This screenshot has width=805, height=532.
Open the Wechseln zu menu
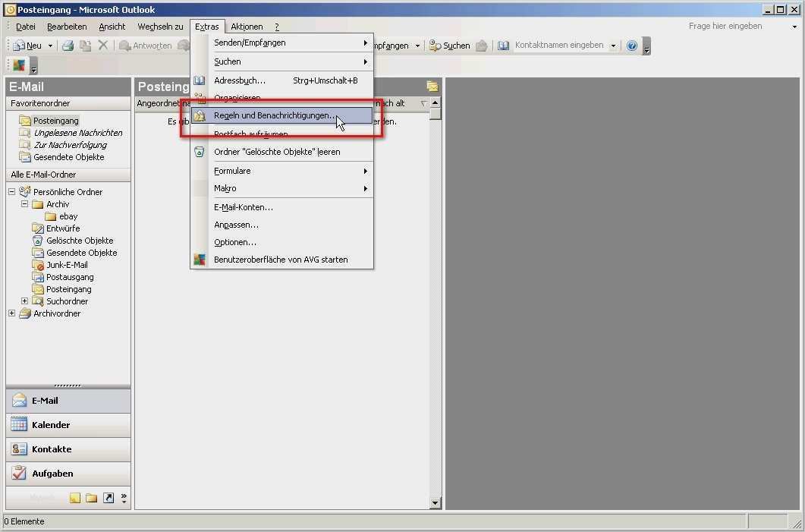(x=160, y=27)
